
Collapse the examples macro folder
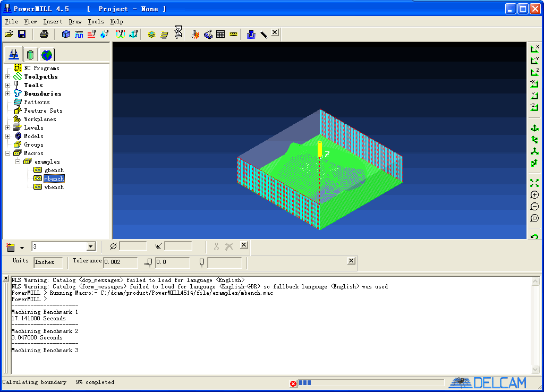[18, 161]
